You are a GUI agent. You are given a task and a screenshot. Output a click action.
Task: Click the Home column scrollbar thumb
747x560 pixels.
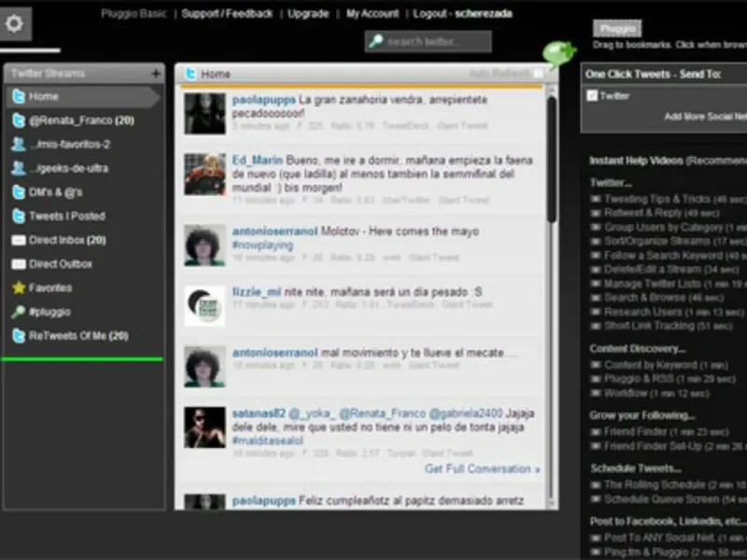coord(552,159)
